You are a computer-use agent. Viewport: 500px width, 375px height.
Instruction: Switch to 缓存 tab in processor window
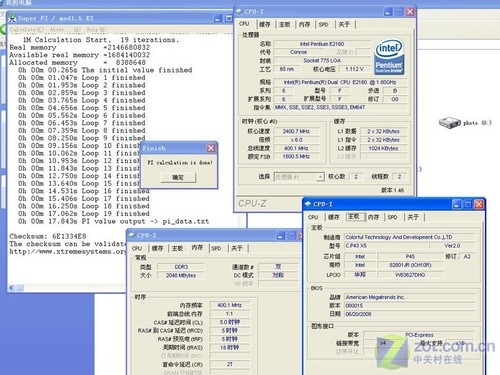(x=265, y=24)
